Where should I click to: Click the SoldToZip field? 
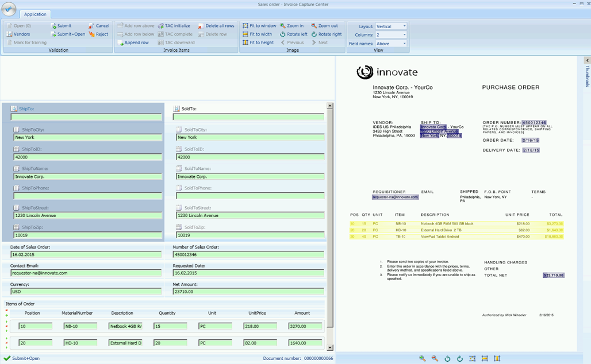(250, 235)
